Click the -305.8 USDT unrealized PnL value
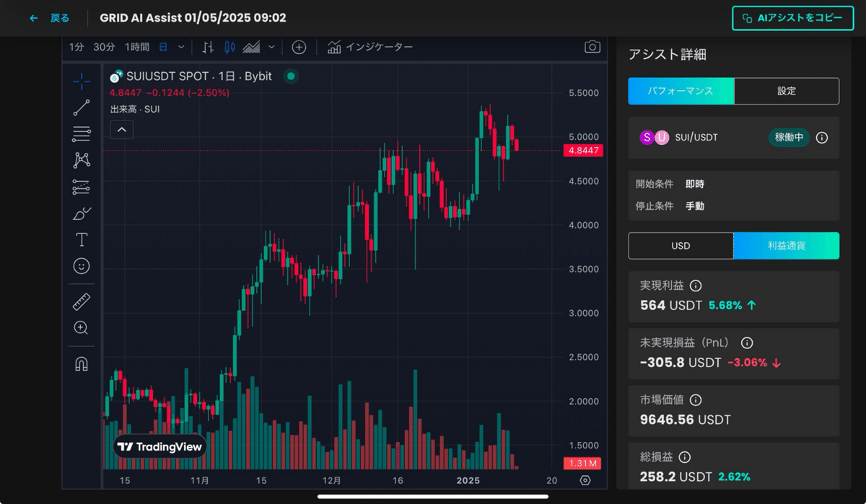Image resolution: width=866 pixels, height=504 pixels. tap(681, 362)
